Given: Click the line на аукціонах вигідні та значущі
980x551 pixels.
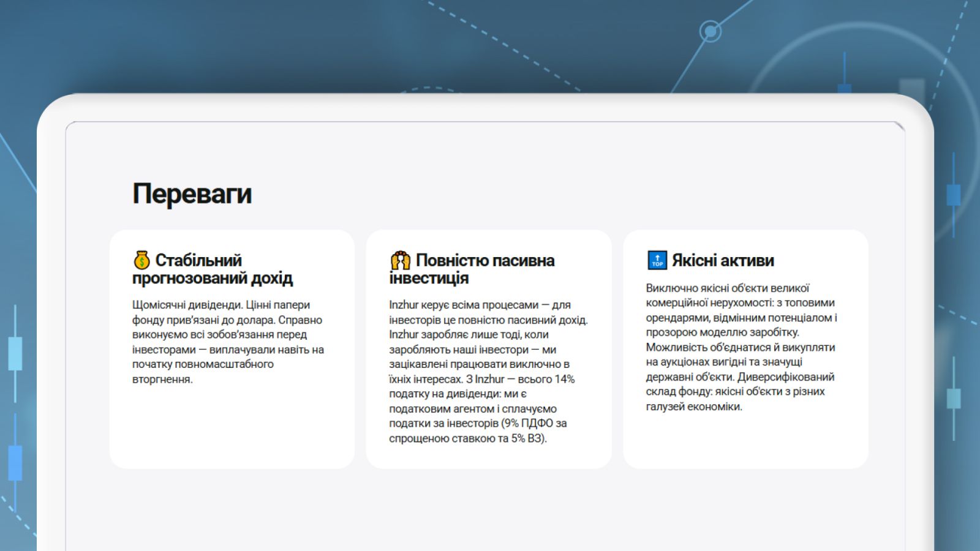Looking at the screenshot, I should point(724,362).
